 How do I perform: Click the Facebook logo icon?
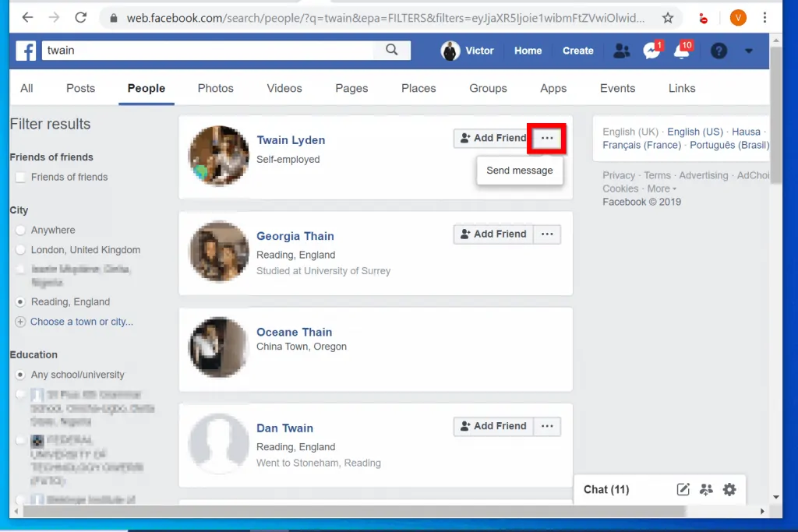(26, 51)
